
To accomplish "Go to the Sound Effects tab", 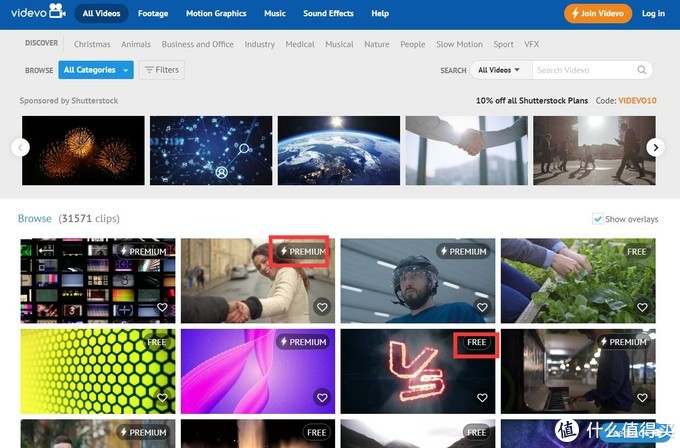I will (x=328, y=14).
